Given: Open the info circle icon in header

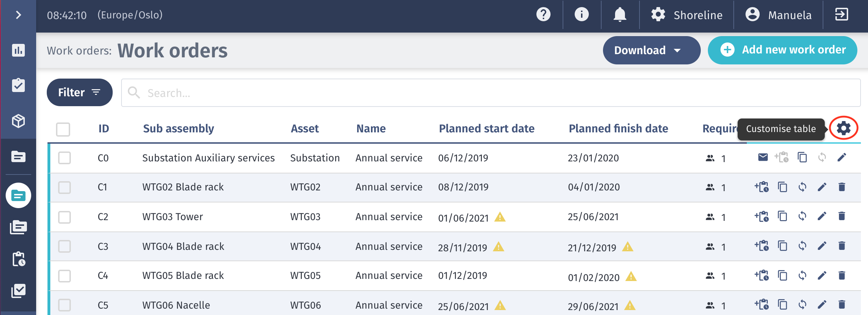Looking at the screenshot, I should [581, 15].
